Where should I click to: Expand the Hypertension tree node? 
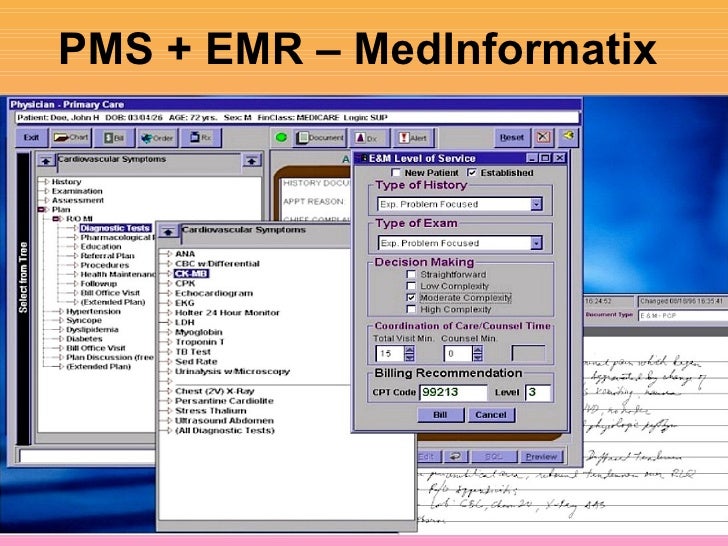(x=61, y=311)
